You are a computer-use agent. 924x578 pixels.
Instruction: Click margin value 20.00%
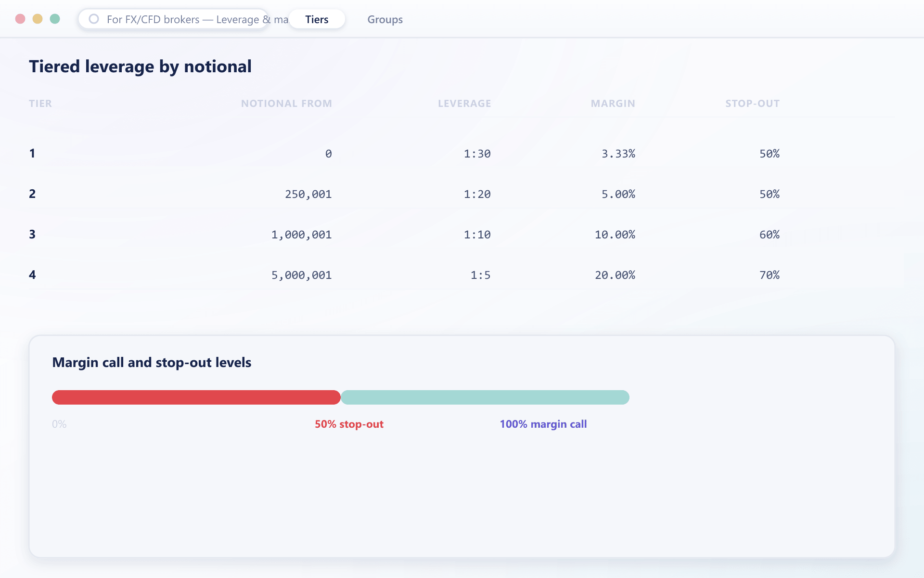click(615, 275)
